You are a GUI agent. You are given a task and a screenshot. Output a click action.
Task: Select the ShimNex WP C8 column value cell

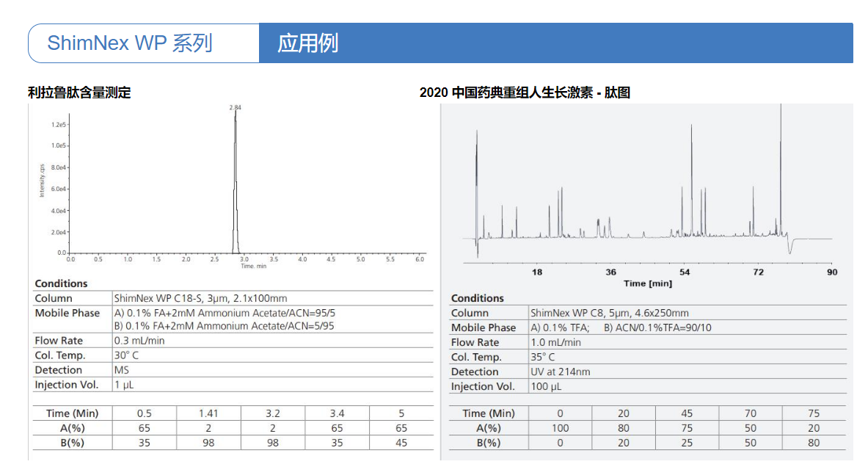609,313
